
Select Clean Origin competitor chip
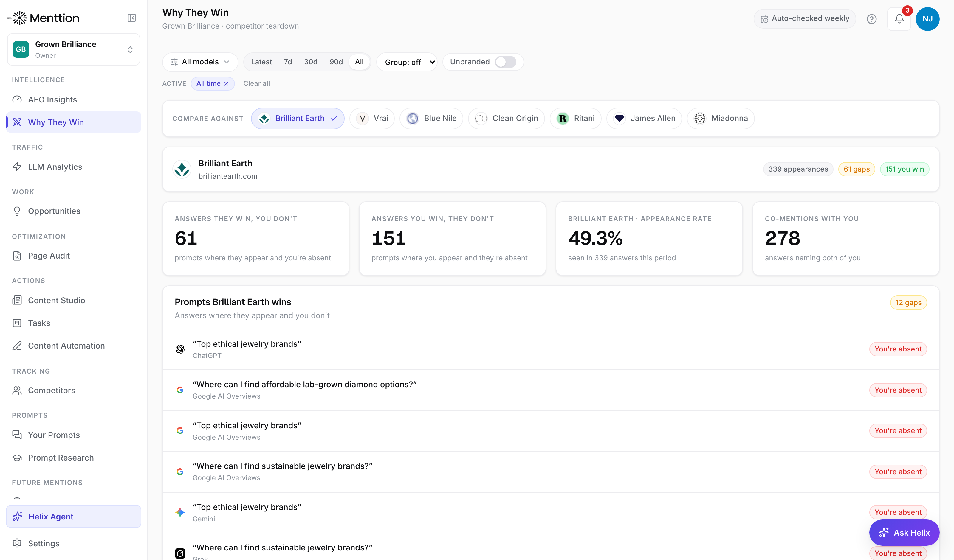506,119
